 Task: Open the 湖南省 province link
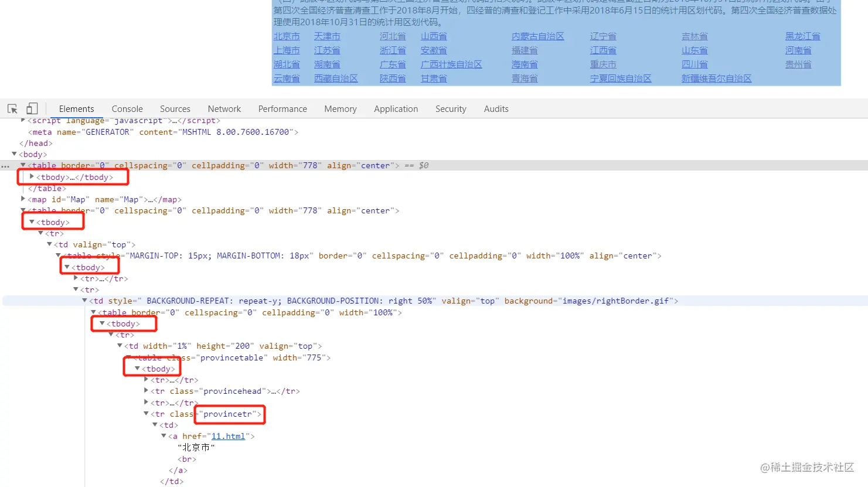point(327,64)
